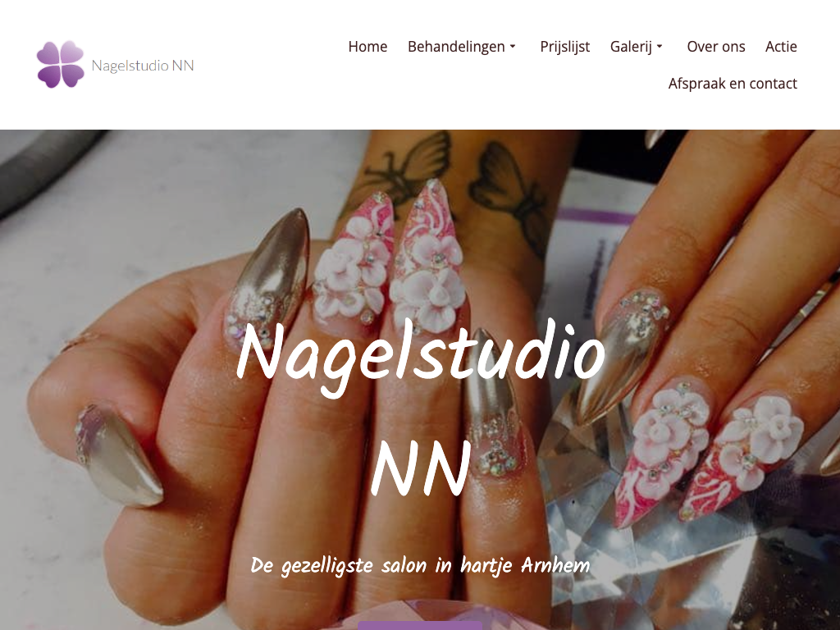Click the purple clover logo icon
This screenshot has height=630, width=840.
(x=61, y=64)
